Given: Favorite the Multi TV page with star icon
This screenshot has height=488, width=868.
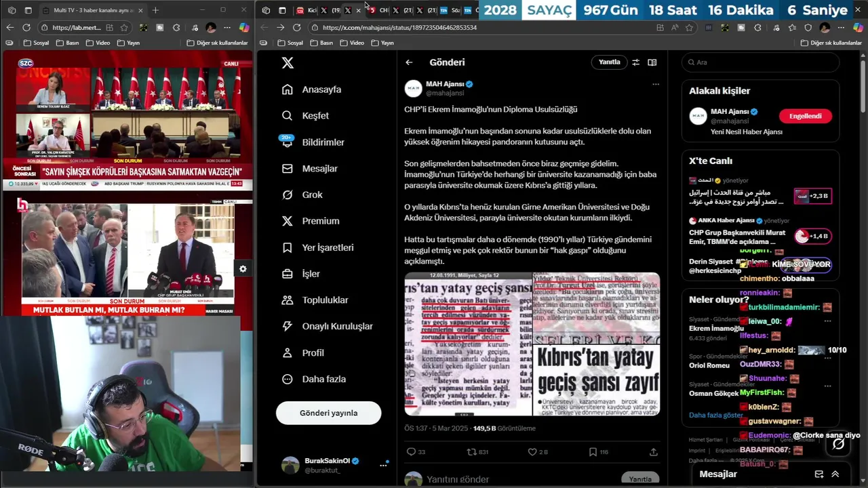Looking at the screenshot, I should 124,28.
